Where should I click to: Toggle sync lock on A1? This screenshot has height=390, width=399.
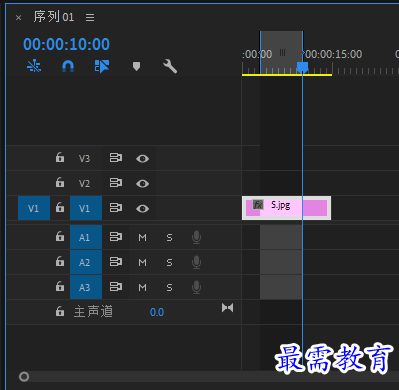point(116,237)
